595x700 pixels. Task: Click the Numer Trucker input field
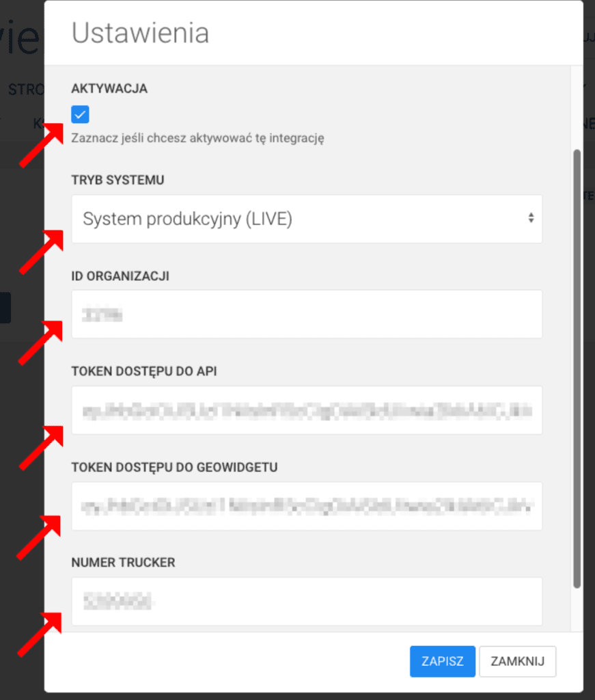(x=307, y=602)
